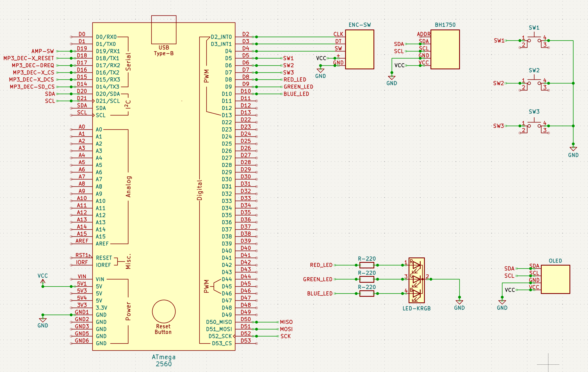This screenshot has width=588, height=372.
Task: Select the LED-KRGB reference text
Action: tap(416, 308)
